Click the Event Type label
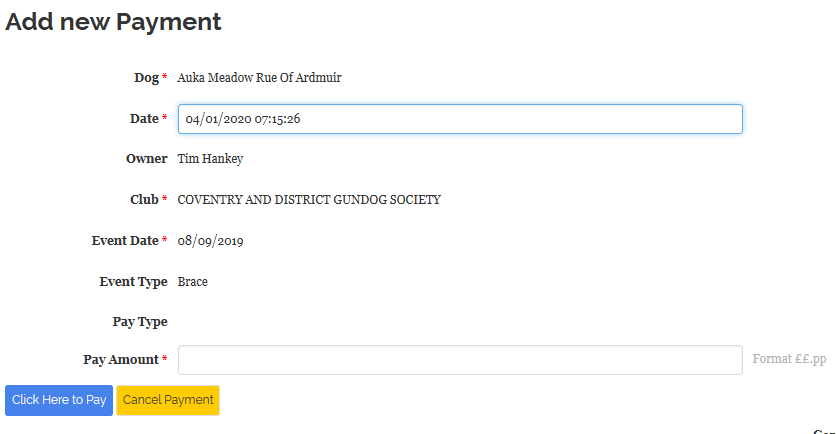Image resolution: width=836 pixels, height=434 pixels. click(133, 282)
